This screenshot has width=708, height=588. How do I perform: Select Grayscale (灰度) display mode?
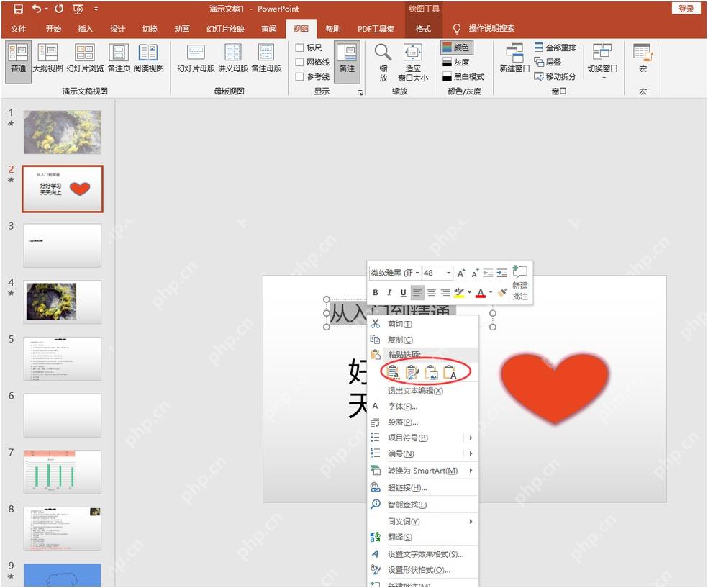tap(457, 62)
